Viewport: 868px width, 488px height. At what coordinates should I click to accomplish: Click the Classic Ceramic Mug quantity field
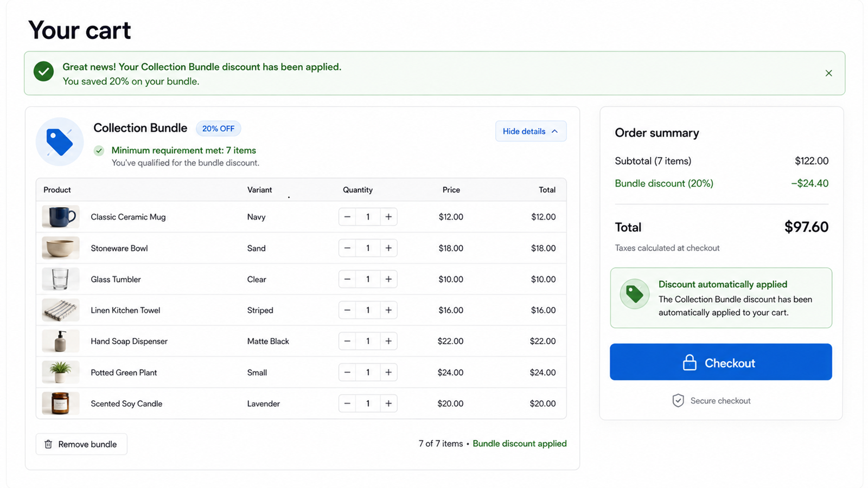pyautogui.click(x=368, y=217)
